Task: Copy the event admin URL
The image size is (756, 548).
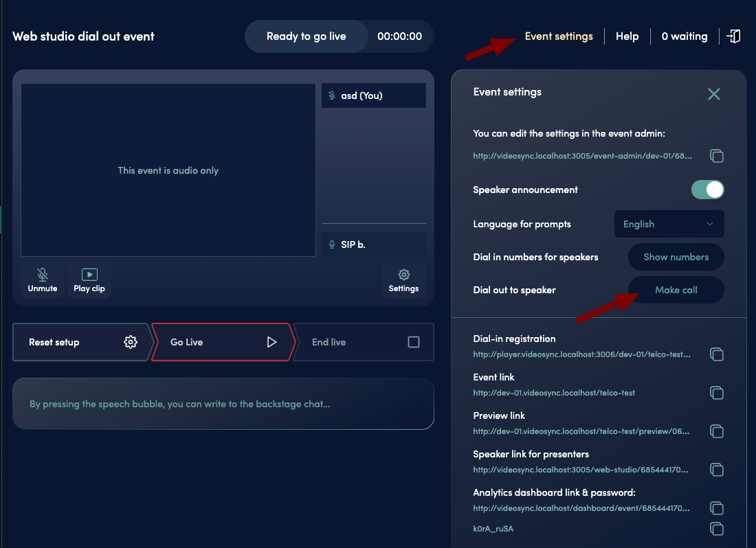Action: click(x=717, y=156)
